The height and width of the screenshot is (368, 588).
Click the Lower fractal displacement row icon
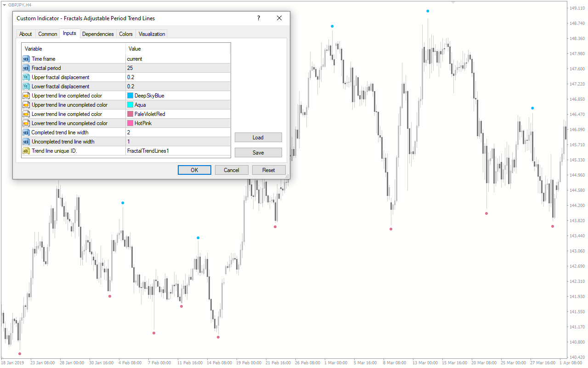(x=26, y=86)
